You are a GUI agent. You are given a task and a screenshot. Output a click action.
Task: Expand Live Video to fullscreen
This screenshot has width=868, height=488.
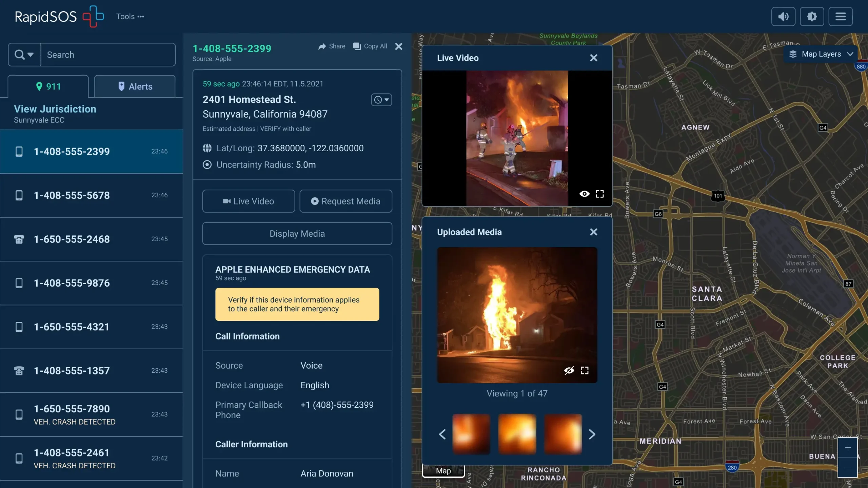click(x=600, y=194)
